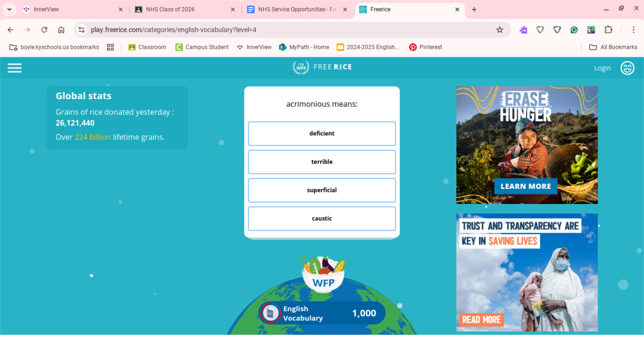The width and height of the screenshot is (644, 340).
Task: Click the English Vocabulary category book icon
Action: tap(271, 313)
